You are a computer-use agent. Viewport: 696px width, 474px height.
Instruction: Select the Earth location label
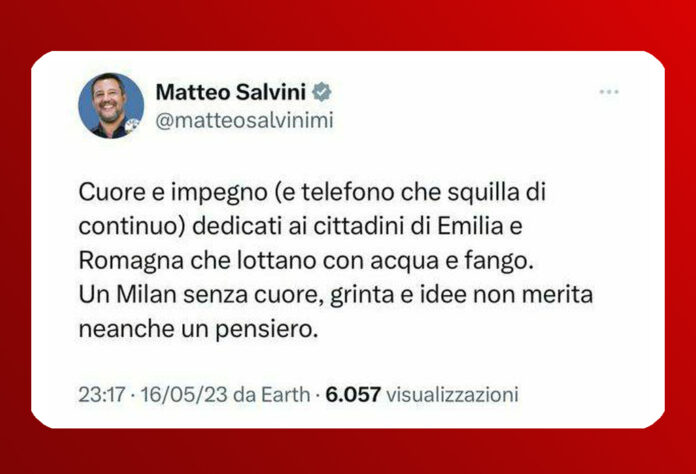click(x=285, y=394)
